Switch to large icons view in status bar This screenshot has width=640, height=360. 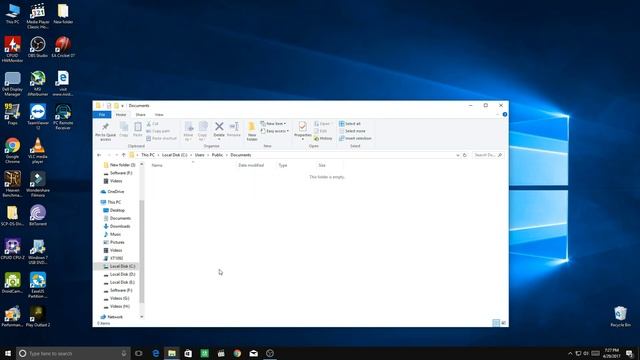(504, 323)
